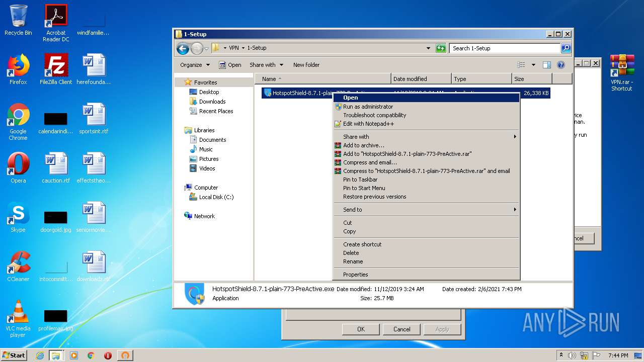Expand address bar history dropdown
The image size is (644, 362).
pyautogui.click(x=428, y=48)
